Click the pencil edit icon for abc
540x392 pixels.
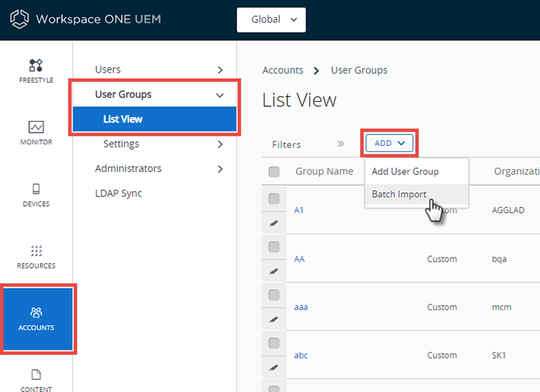(274, 367)
